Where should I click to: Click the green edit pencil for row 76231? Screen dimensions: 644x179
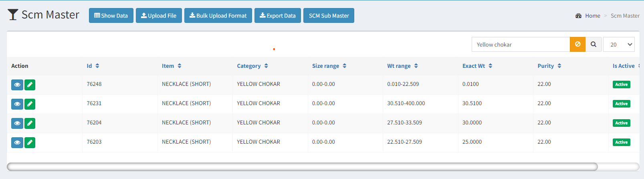pos(30,104)
